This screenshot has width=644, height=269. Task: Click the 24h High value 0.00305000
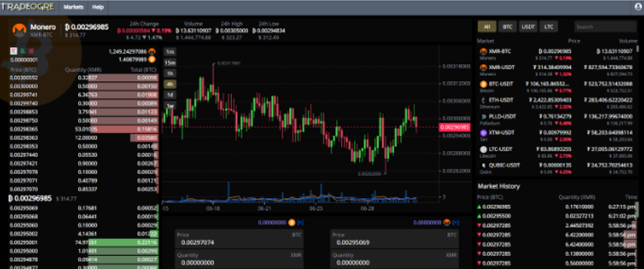coord(233,31)
